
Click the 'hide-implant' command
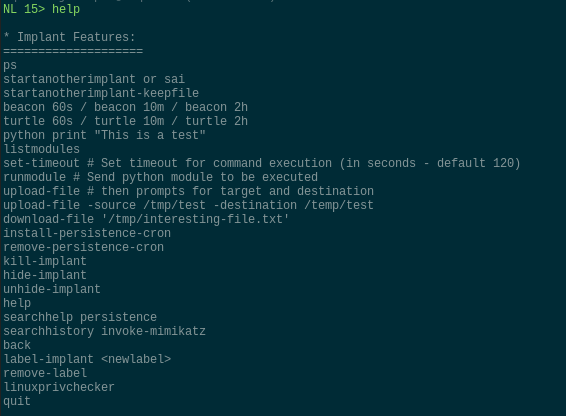(45, 275)
